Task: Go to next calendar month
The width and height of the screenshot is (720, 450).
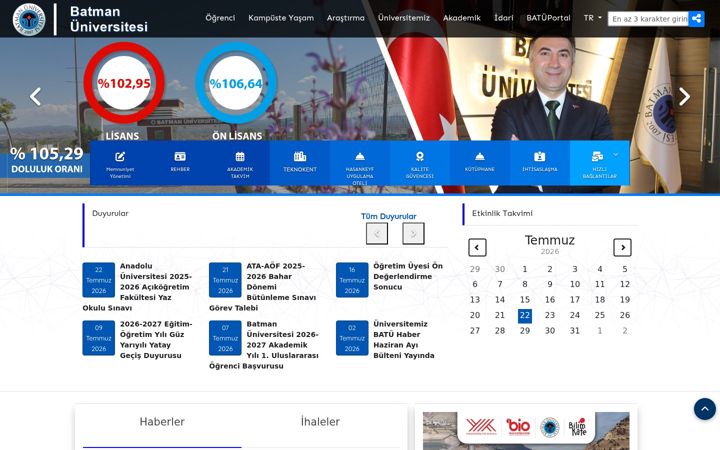Action: 623,248
